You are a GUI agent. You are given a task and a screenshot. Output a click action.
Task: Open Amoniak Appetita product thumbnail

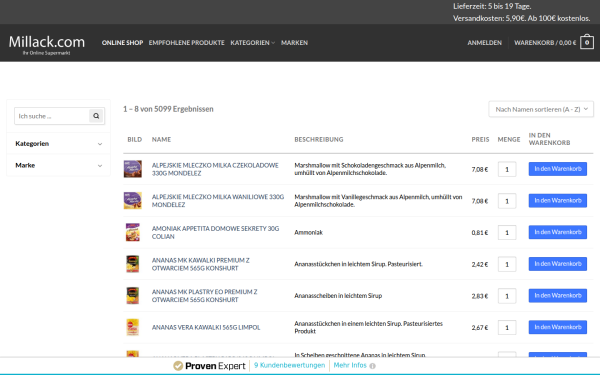pos(133,232)
